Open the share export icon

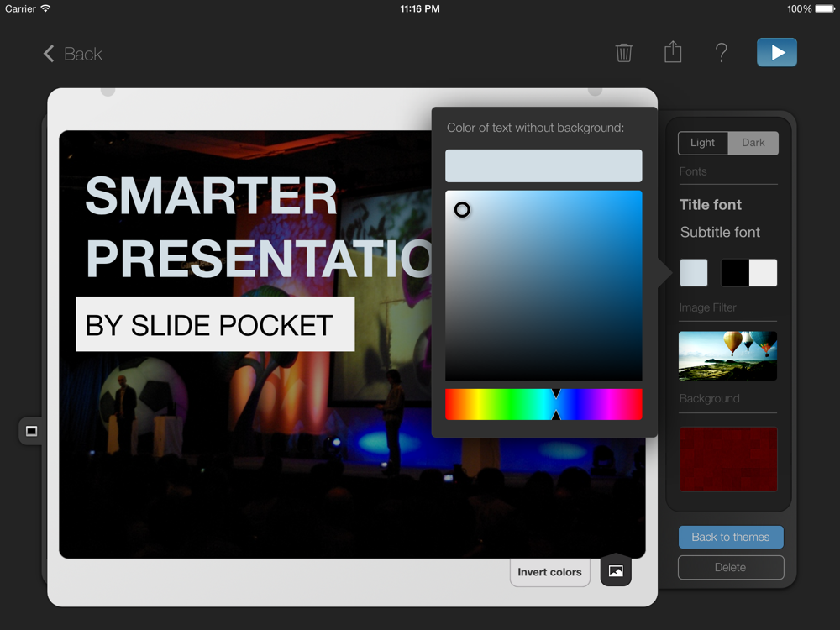tap(673, 52)
